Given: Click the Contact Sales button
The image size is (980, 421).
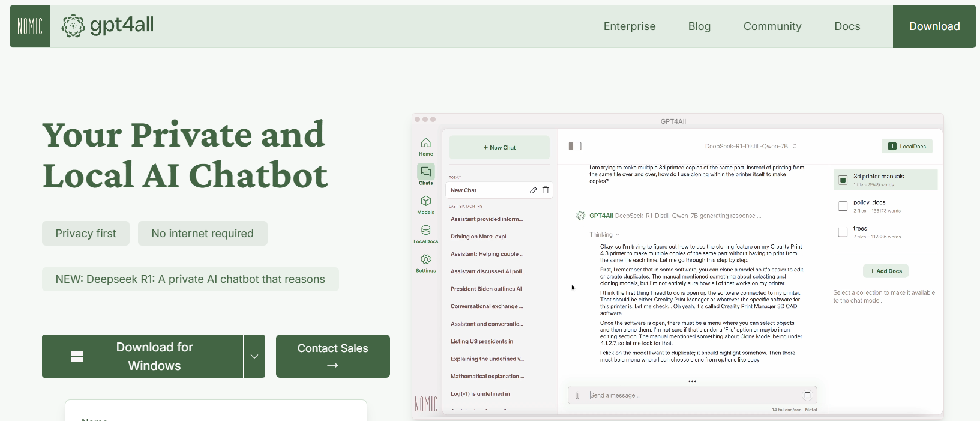Looking at the screenshot, I should [333, 356].
